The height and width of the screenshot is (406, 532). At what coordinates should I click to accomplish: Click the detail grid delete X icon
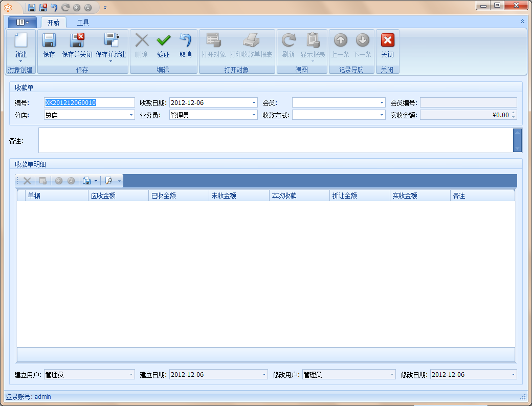point(27,181)
